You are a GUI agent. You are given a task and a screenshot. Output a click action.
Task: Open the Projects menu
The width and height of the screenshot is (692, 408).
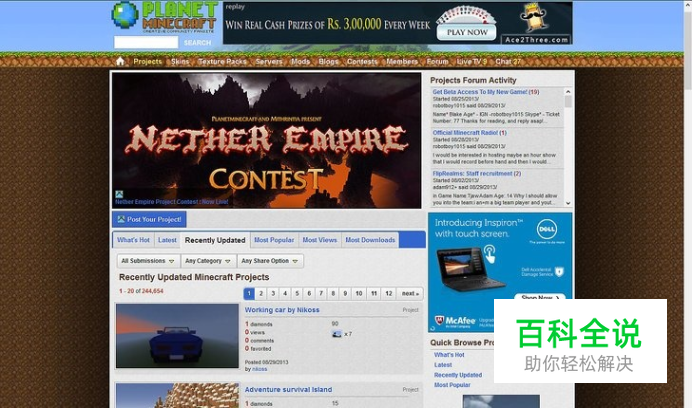click(147, 61)
